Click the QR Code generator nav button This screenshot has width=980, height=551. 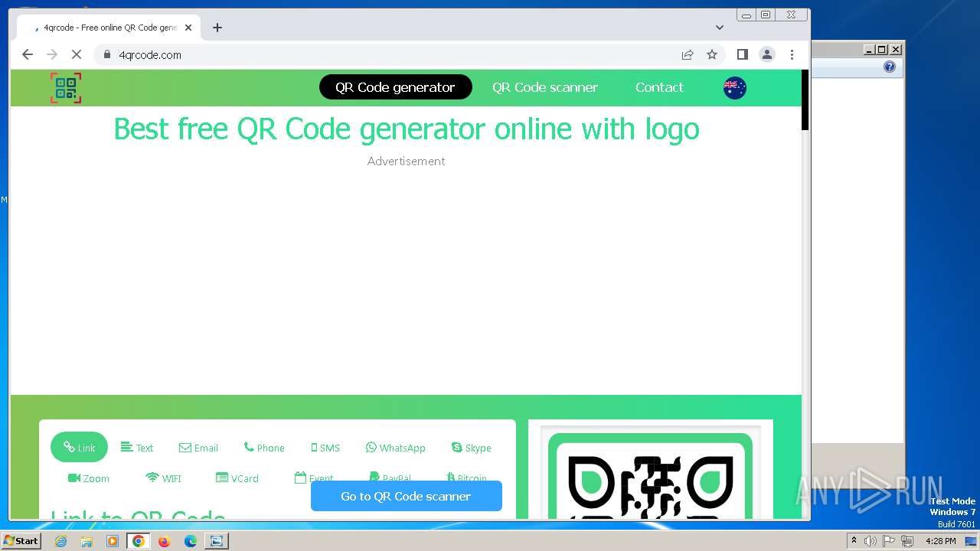pyautogui.click(x=395, y=87)
